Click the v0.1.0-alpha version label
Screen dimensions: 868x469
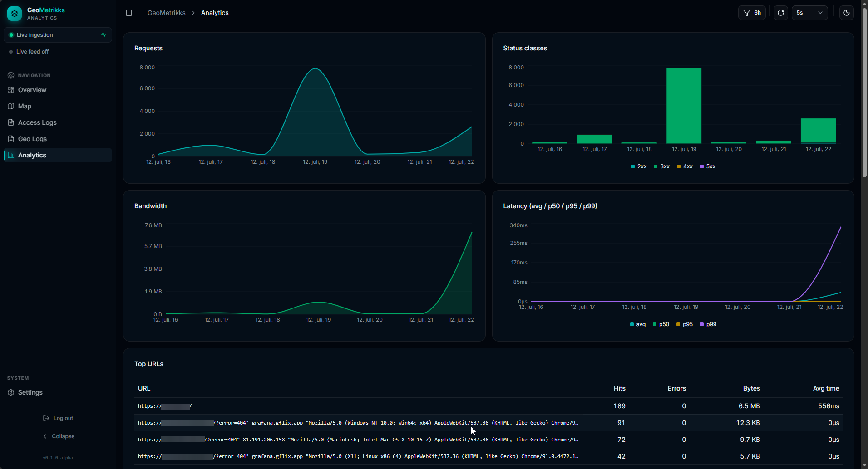click(58, 458)
